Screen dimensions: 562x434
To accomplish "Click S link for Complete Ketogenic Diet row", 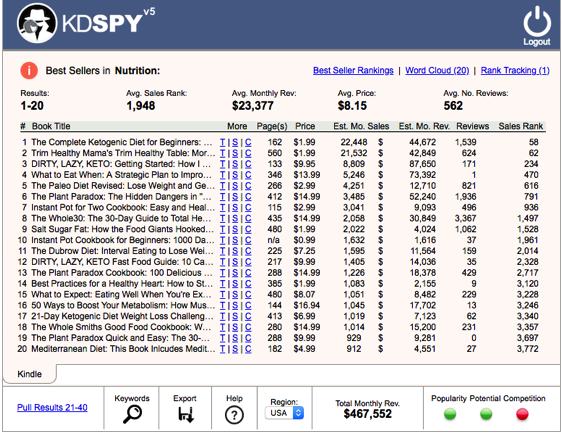I will [235, 142].
